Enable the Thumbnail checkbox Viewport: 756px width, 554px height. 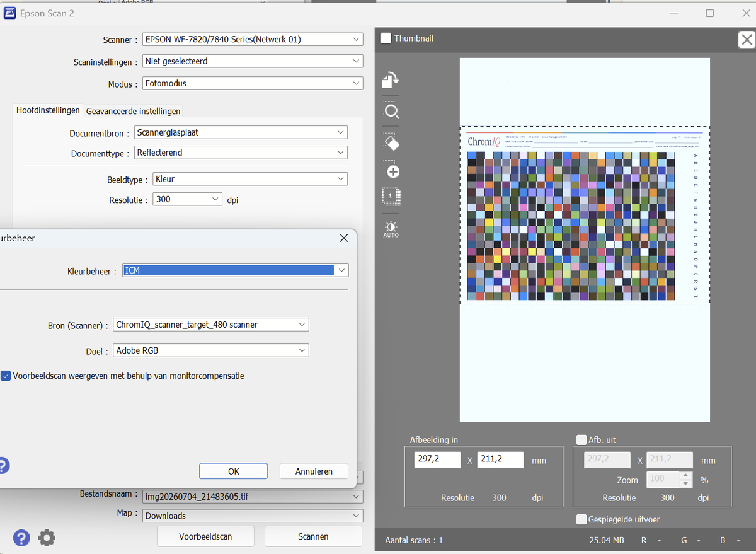tap(386, 38)
